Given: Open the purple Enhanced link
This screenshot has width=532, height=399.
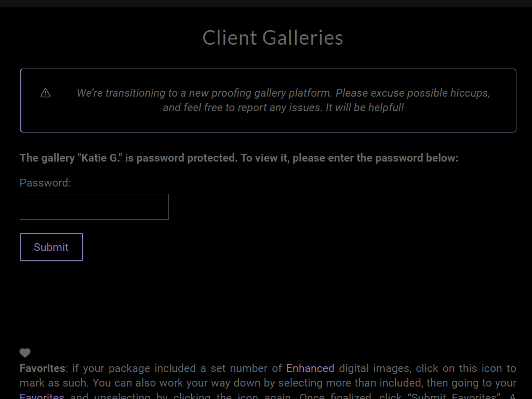Looking at the screenshot, I should point(310,368).
